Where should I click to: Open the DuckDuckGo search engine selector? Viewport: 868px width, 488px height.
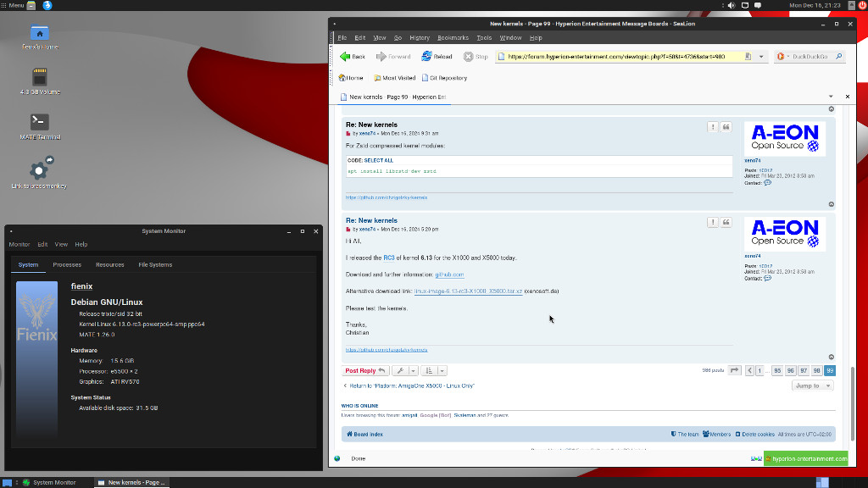pos(782,57)
